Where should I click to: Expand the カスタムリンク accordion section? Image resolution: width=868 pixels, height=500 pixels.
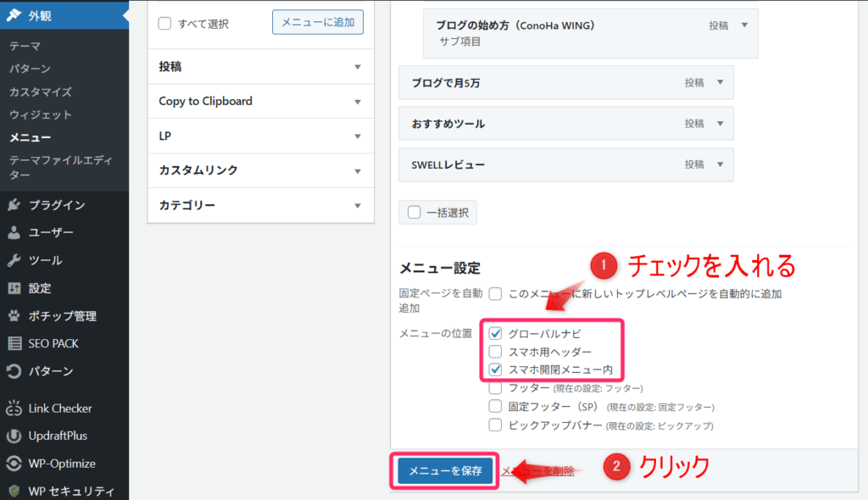[260, 170]
